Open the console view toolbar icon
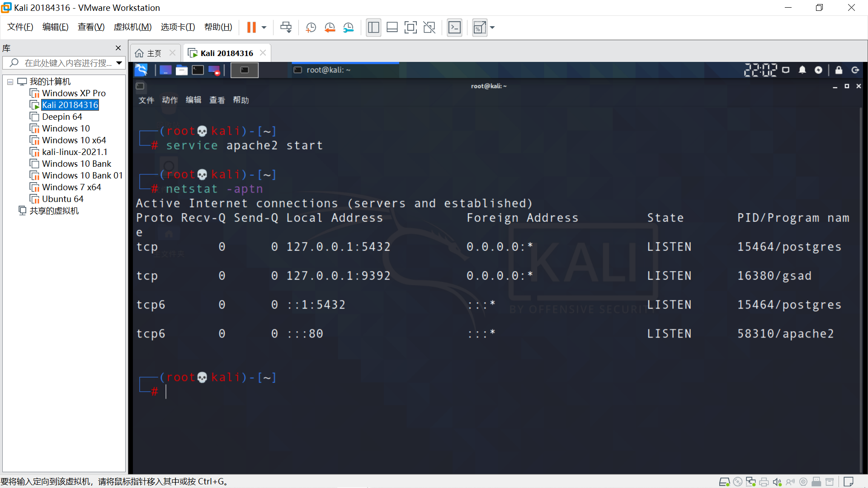This screenshot has width=868, height=488. coord(454,28)
